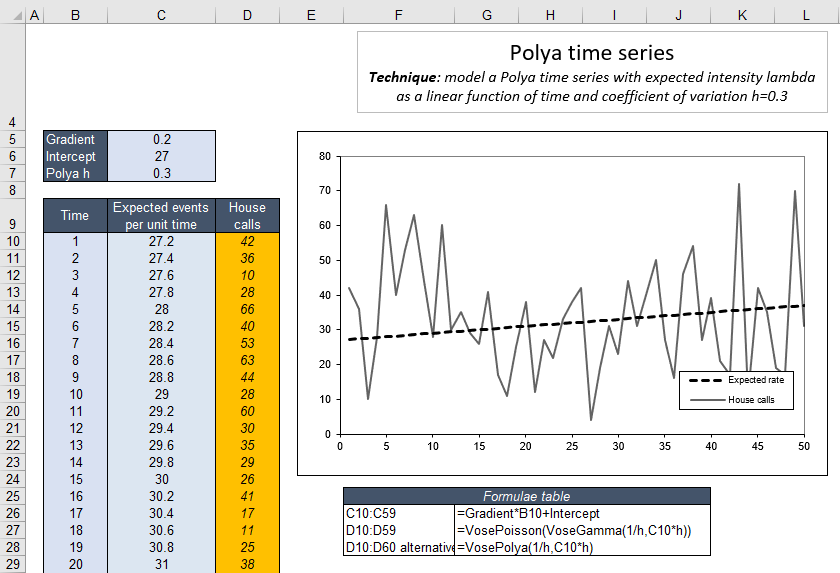Select house calls cell 63
Screen dimensions: 840x573
pos(247,360)
